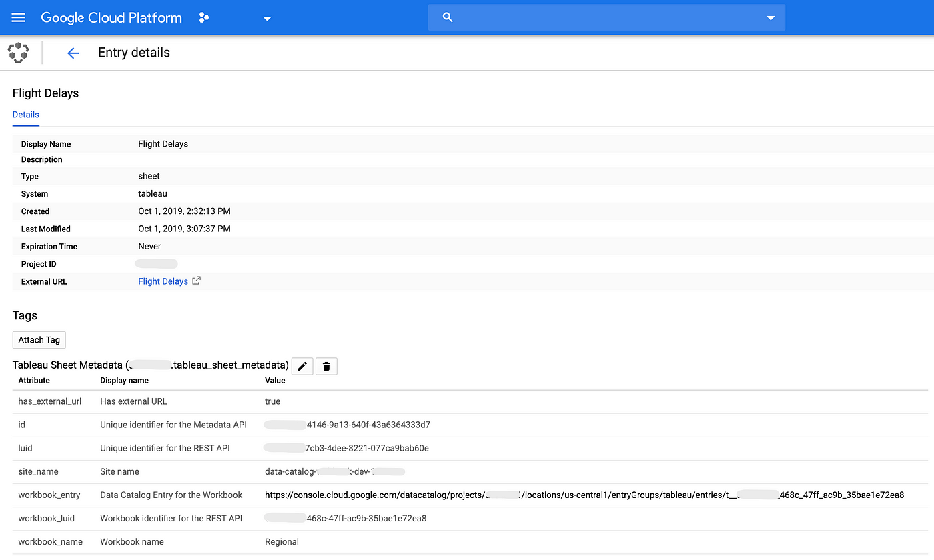Image resolution: width=934 pixels, height=560 pixels.
Task: Click the Data Catalog product icon
Action: pyautogui.click(x=19, y=52)
